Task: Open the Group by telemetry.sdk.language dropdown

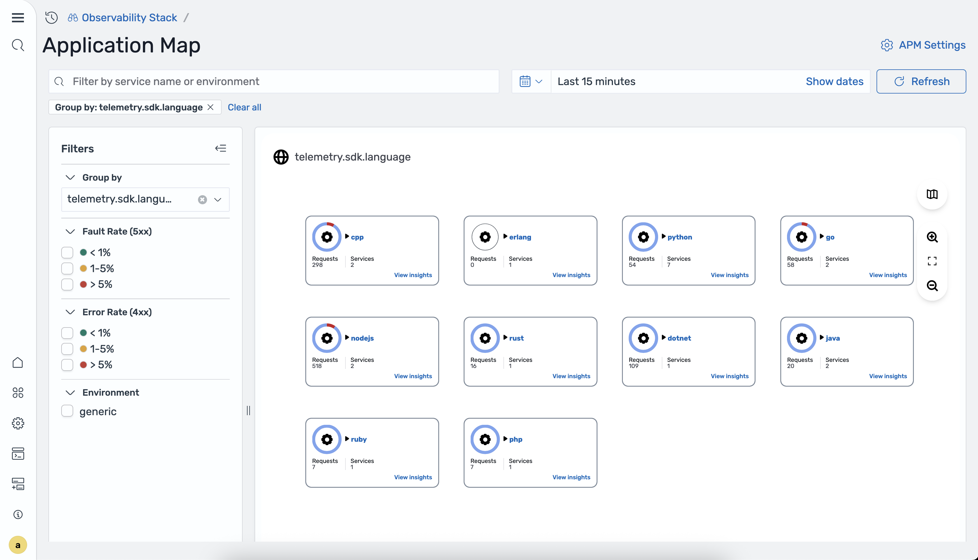Action: click(218, 200)
